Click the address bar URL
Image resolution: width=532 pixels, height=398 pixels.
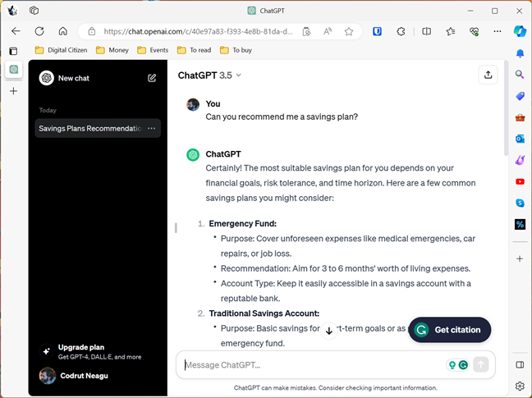click(198, 31)
